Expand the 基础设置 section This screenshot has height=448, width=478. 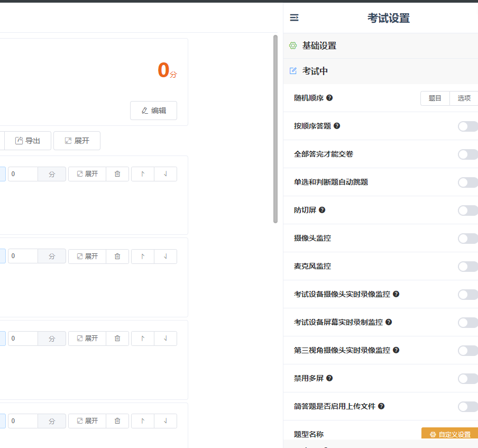(x=381, y=45)
